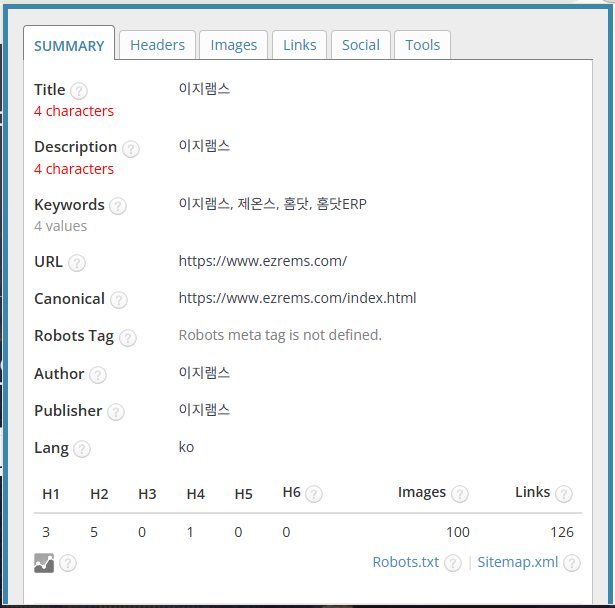Click the Robots Tag field label

(x=74, y=337)
